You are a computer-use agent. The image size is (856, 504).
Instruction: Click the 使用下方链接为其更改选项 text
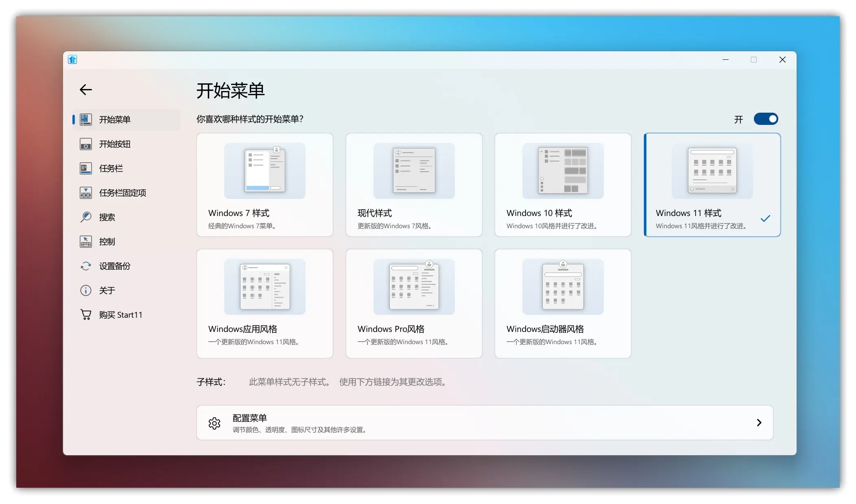(x=393, y=382)
